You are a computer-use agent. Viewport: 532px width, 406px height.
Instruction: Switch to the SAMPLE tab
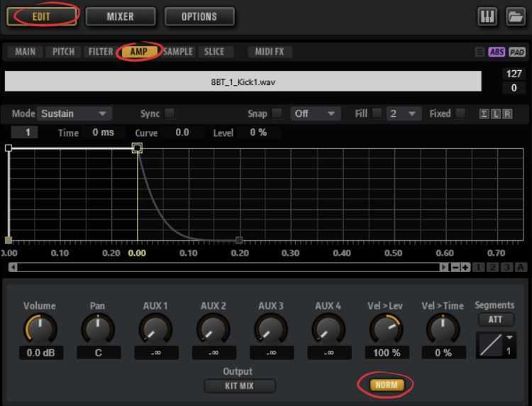coord(178,52)
